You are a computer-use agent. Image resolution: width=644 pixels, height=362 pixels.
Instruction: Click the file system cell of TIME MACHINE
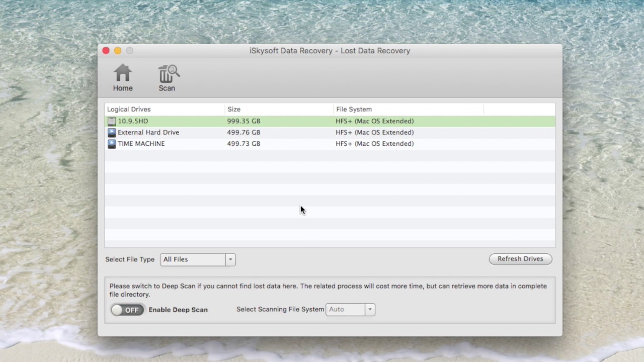(375, 144)
